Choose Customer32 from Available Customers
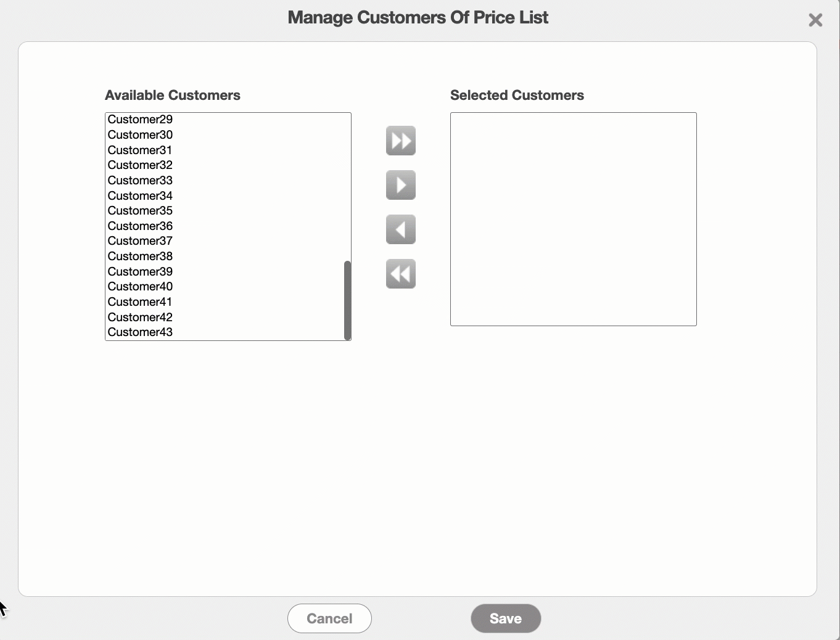Viewport: 840px width, 640px height. [140, 165]
